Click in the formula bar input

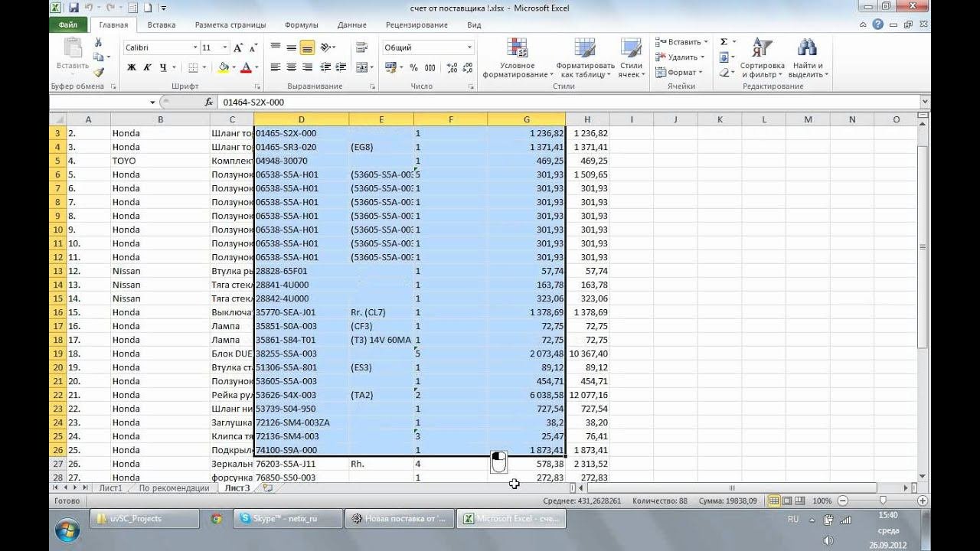568,102
